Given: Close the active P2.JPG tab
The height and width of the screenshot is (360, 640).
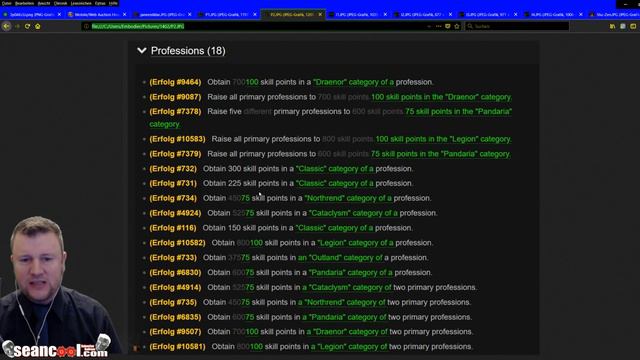Looking at the screenshot, I should pos(320,14).
